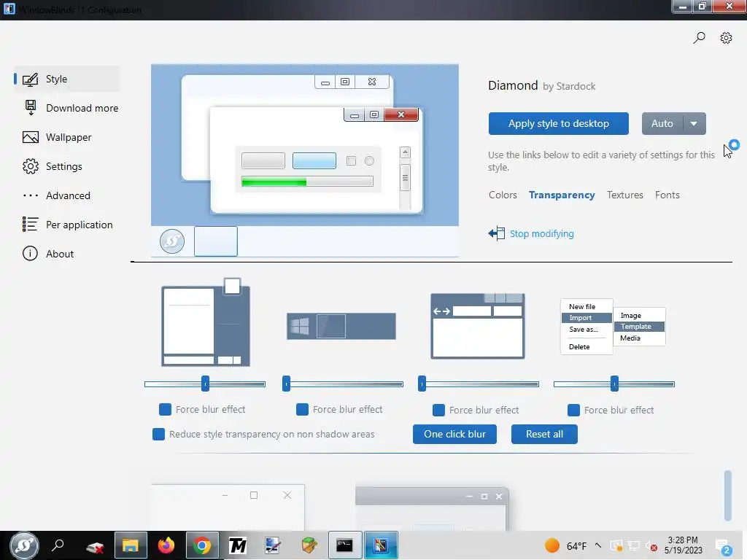Image resolution: width=747 pixels, height=560 pixels.
Task: Toggle Force blur effect under menu preview
Action: coord(573,410)
